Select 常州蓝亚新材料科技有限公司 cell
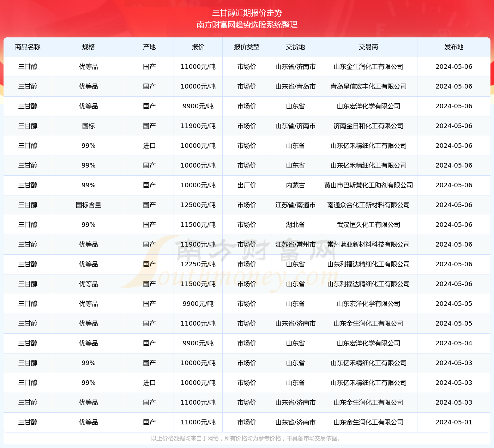 tap(368, 244)
